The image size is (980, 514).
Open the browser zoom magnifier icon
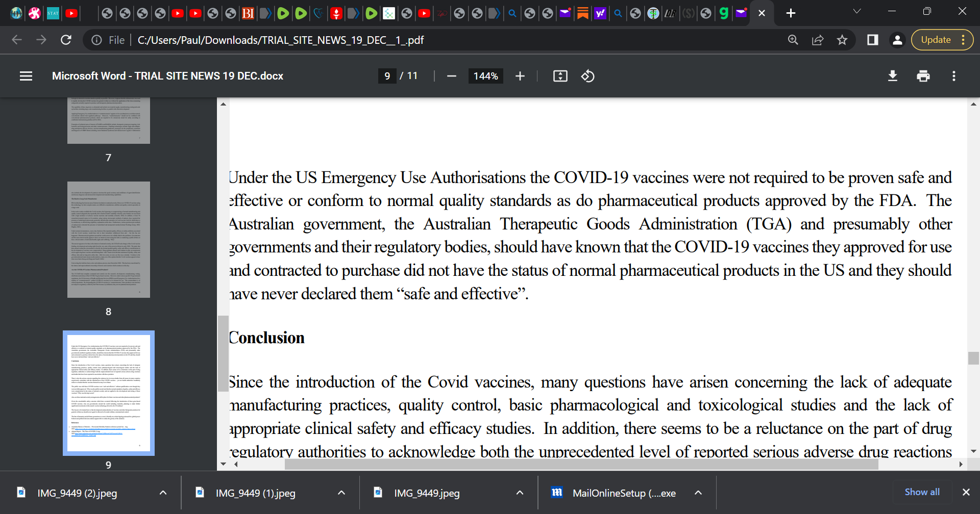[x=793, y=40]
